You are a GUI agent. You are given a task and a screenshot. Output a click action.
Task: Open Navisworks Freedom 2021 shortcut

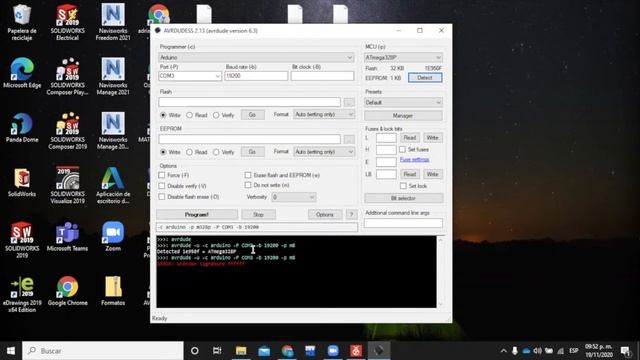(113, 22)
